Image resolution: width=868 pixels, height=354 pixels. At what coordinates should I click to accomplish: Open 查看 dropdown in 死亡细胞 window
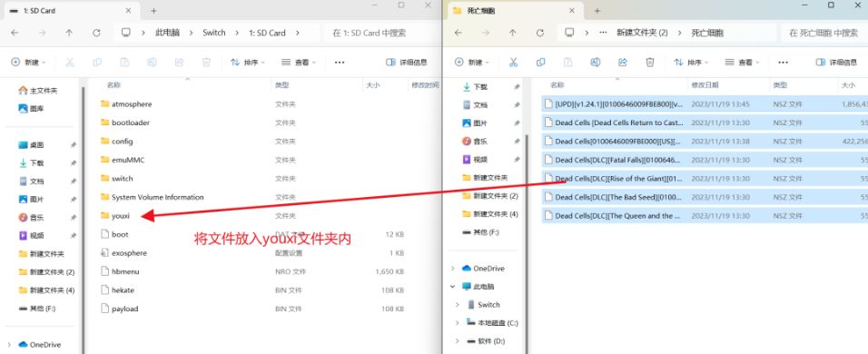pyautogui.click(x=743, y=63)
